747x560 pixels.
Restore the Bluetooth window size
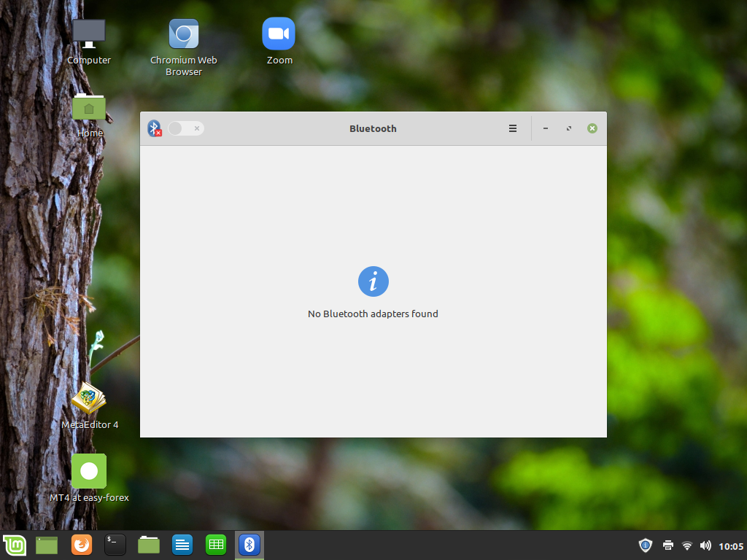pyautogui.click(x=569, y=128)
